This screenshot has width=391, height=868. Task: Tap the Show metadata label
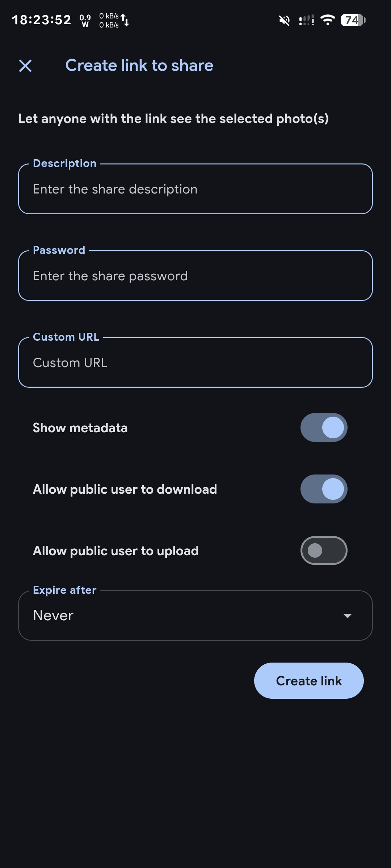[x=80, y=428]
